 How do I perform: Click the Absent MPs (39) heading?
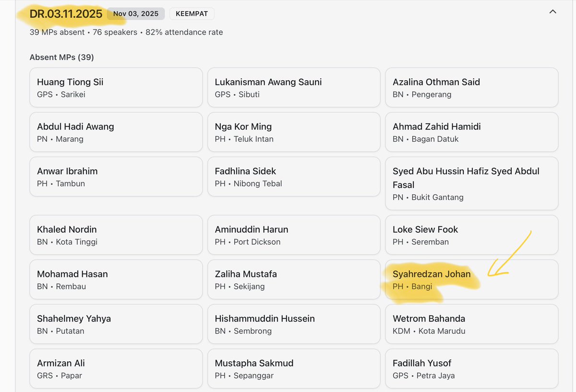pyautogui.click(x=62, y=57)
